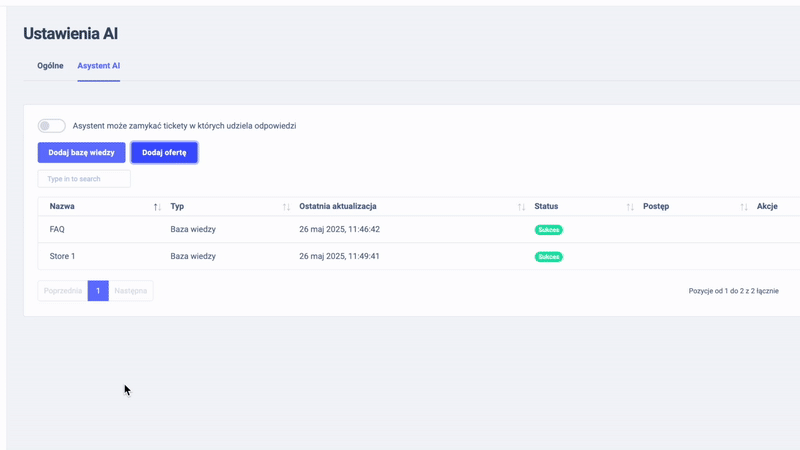The image size is (800, 450).
Task: Focus the Type in to search field
Action: point(84,179)
